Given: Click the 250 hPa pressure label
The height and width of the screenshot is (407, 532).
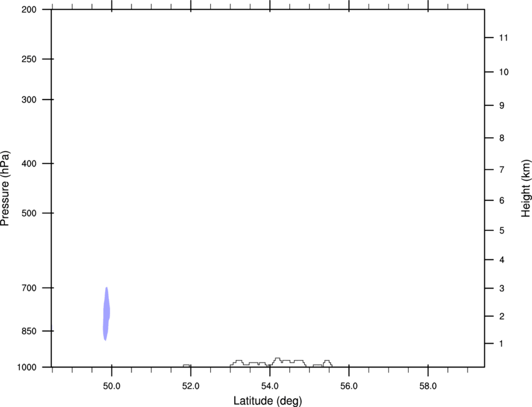Looking at the screenshot, I should click(x=29, y=59).
